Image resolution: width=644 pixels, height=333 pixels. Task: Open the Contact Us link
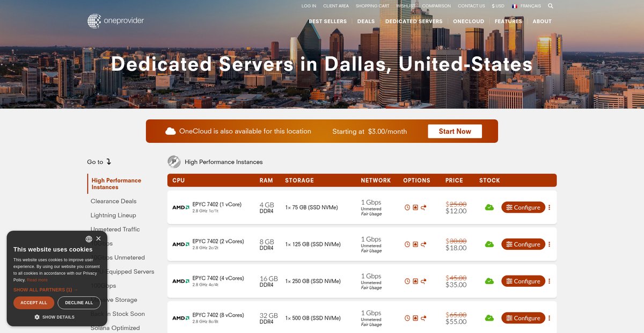[471, 6]
